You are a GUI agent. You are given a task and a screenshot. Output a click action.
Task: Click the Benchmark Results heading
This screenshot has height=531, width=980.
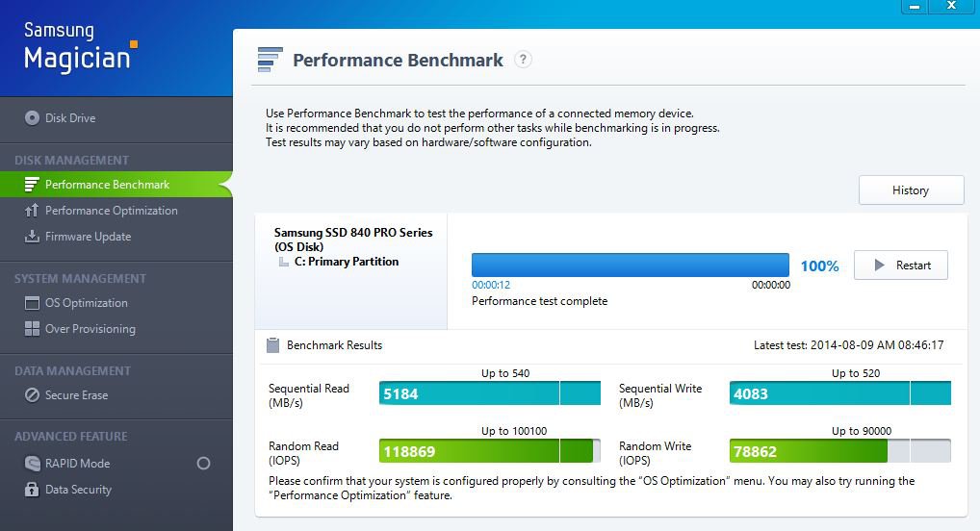[334, 344]
